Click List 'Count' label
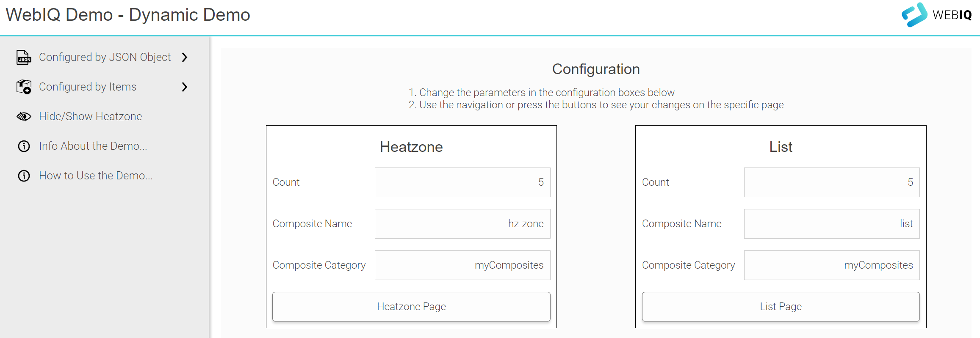Viewport: 980px width, 338px height. click(655, 182)
